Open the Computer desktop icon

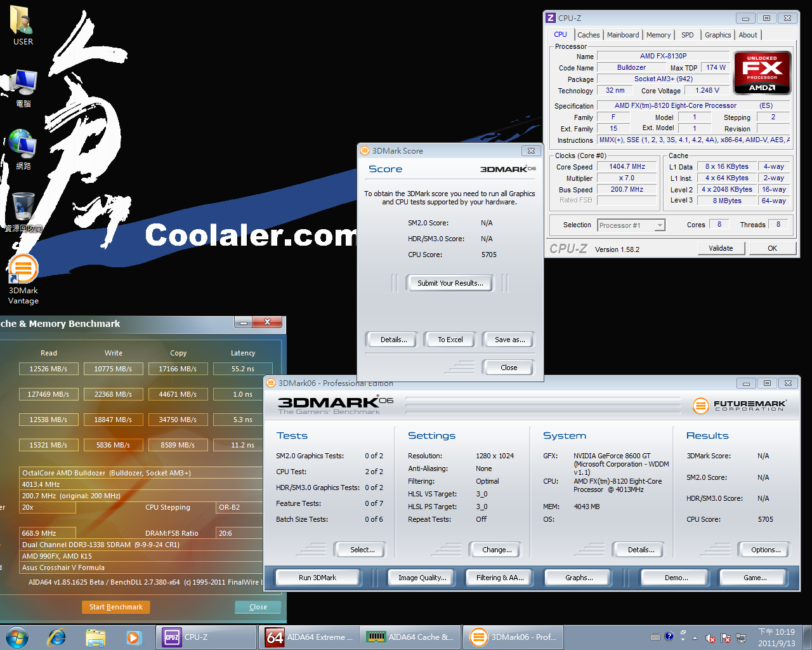(x=23, y=88)
